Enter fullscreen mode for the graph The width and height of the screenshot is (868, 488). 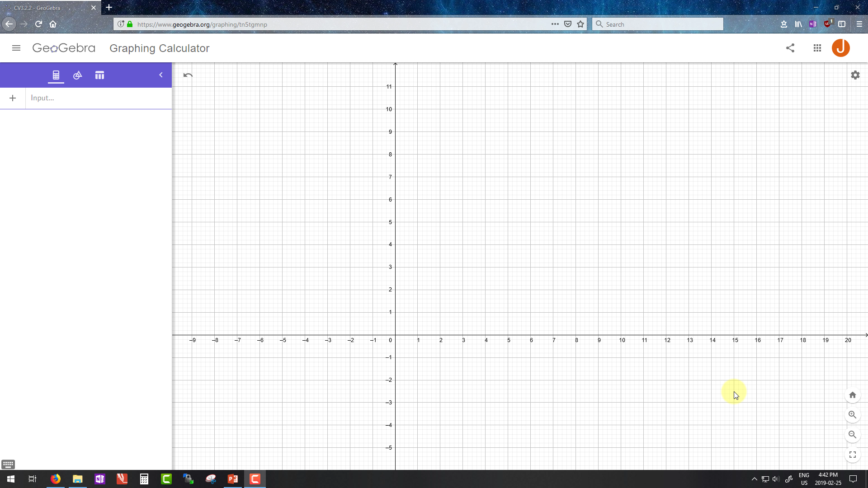point(852,455)
